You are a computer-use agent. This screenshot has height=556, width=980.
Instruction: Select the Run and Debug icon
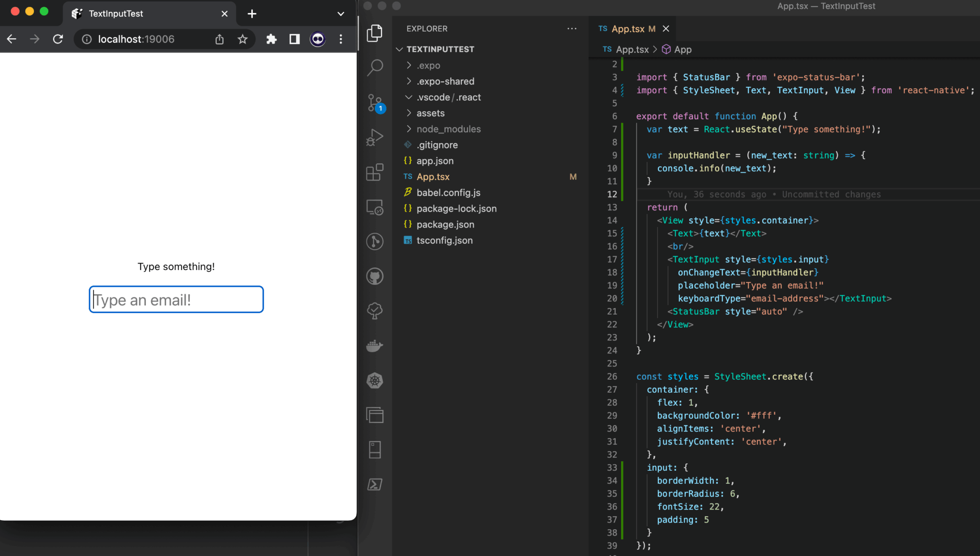click(x=375, y=137)
